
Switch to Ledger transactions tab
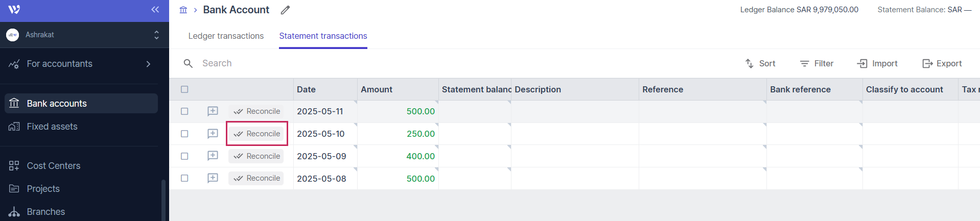click(x=226, y=36)
